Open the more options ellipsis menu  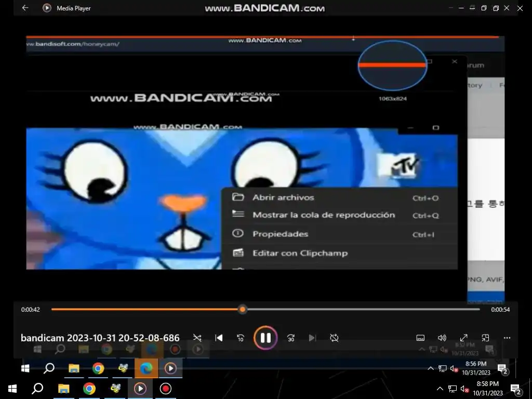[x=507, y=338]
